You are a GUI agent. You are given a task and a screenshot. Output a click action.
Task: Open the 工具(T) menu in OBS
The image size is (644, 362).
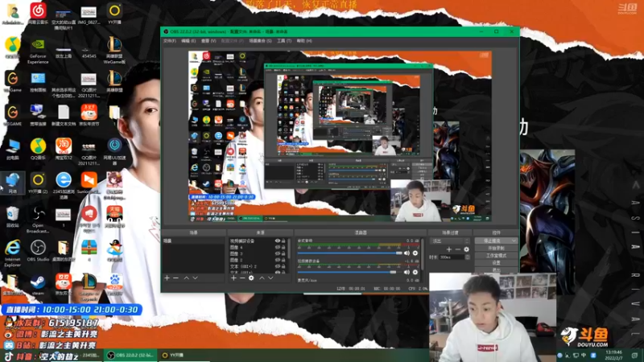click(x=284, y=41)
